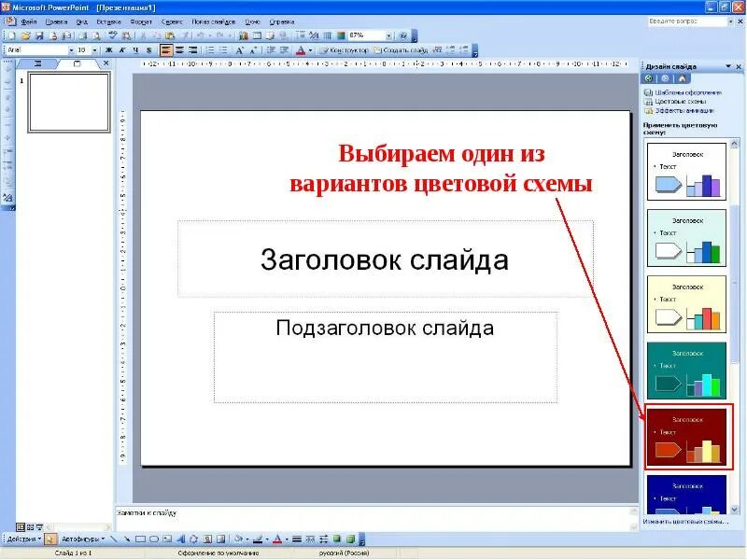Open the Действия dropdown menu
This screenshot has height=560, width=747.
pos(24,539)
